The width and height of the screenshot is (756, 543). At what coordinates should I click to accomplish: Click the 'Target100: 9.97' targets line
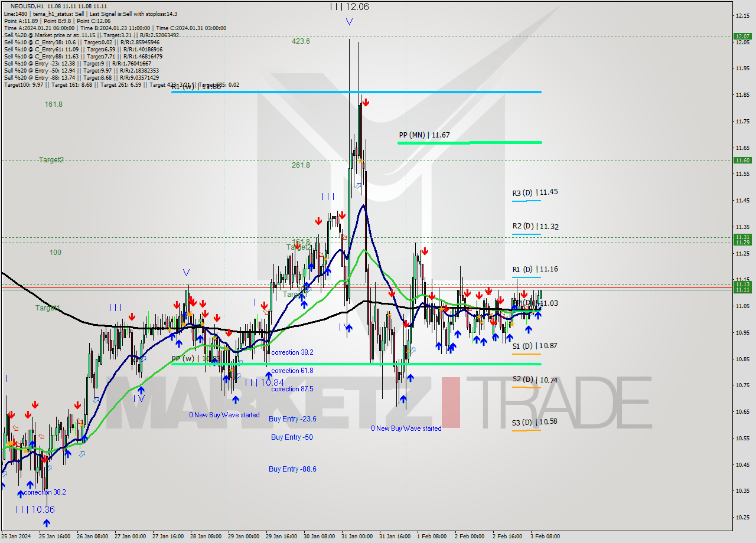point(121,84)
